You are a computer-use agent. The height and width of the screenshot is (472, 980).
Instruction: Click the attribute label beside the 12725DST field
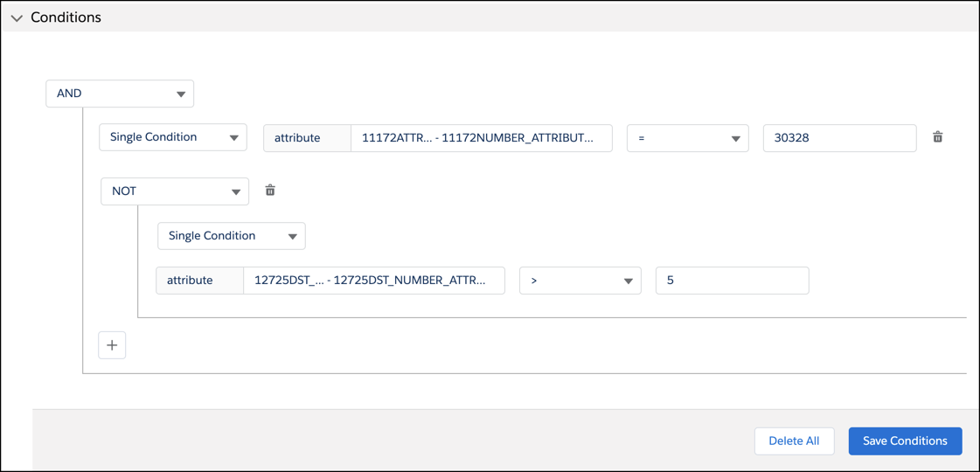point(191,281)
